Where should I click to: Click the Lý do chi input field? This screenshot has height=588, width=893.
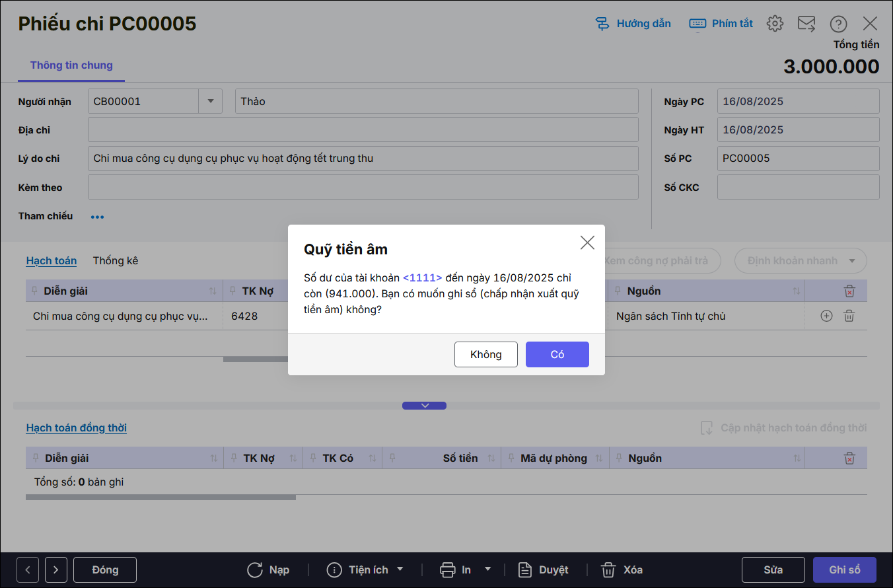[x=363, y=159]
